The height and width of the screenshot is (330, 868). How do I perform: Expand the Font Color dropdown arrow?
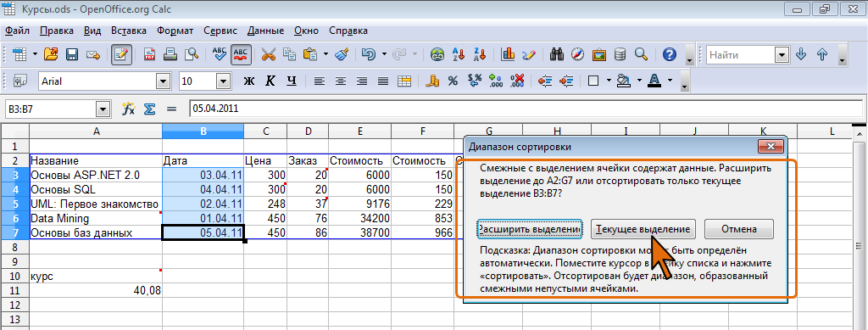pyautogui.click(x=670, y=81)
